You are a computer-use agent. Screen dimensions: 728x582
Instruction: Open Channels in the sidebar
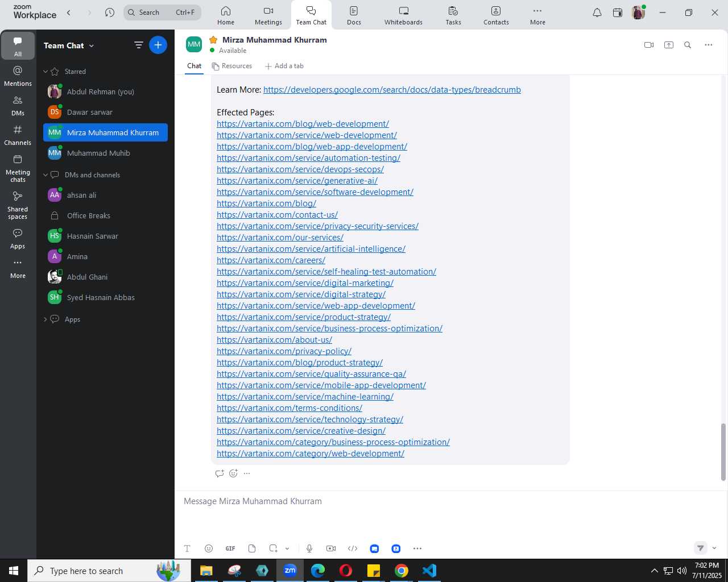tap(18, 135)
